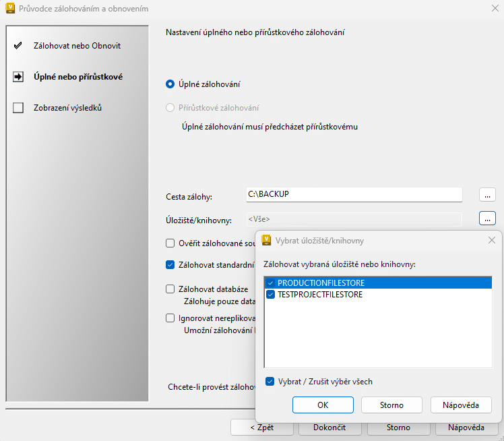Screen dimensions: 504x441
Task: Go back with the < Zpět button
Action: coord(262,428)
